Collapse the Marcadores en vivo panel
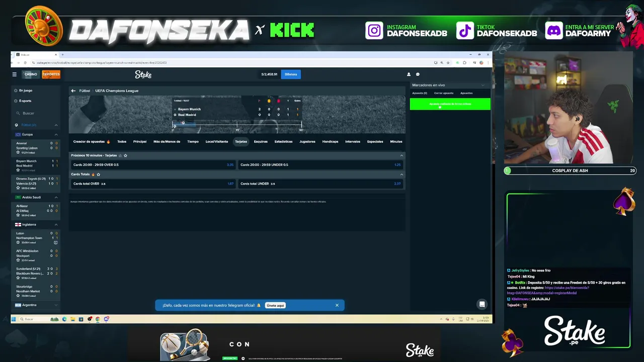Image resolution: width=644 pixels, height=362 pixels. click(x=483, y=85)
